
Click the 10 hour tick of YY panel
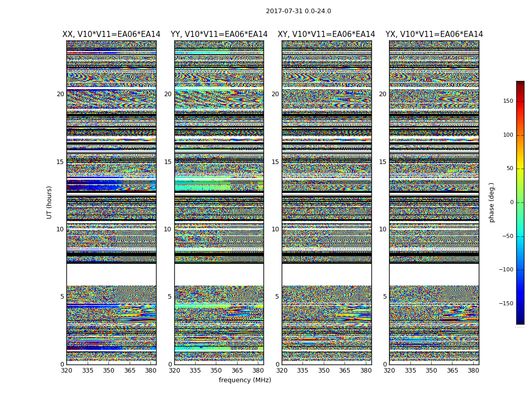click(168, 229)
